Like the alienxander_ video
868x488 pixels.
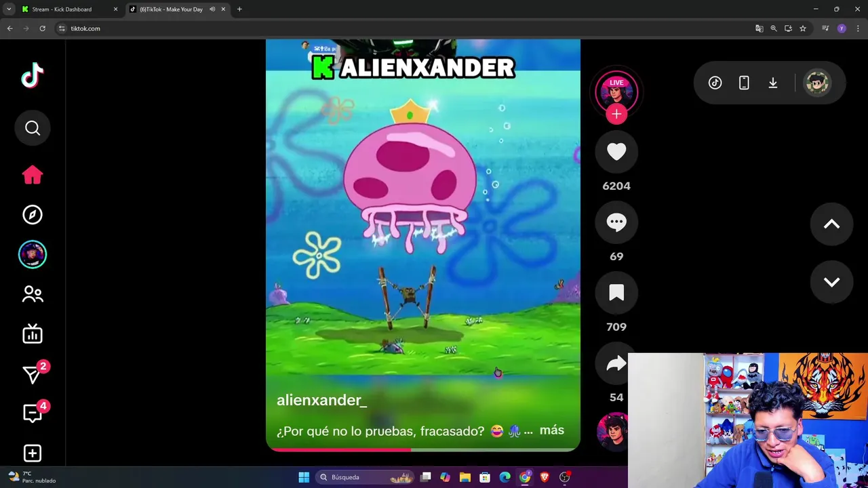click(x=616, y=152)
